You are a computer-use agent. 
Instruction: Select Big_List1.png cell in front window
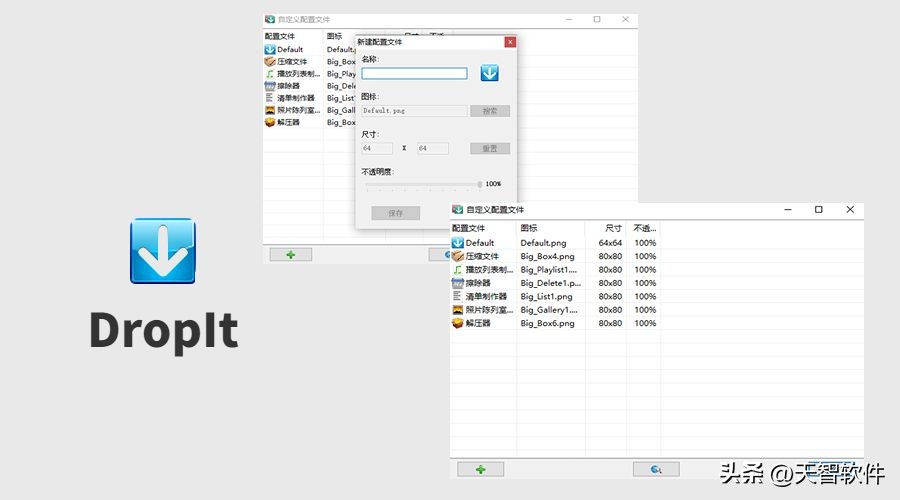tap(546, 296)
